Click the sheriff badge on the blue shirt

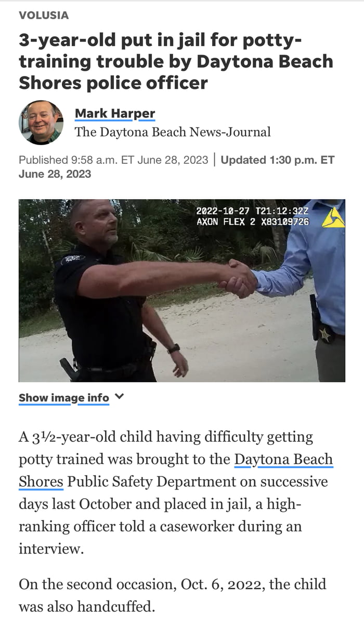326,335
